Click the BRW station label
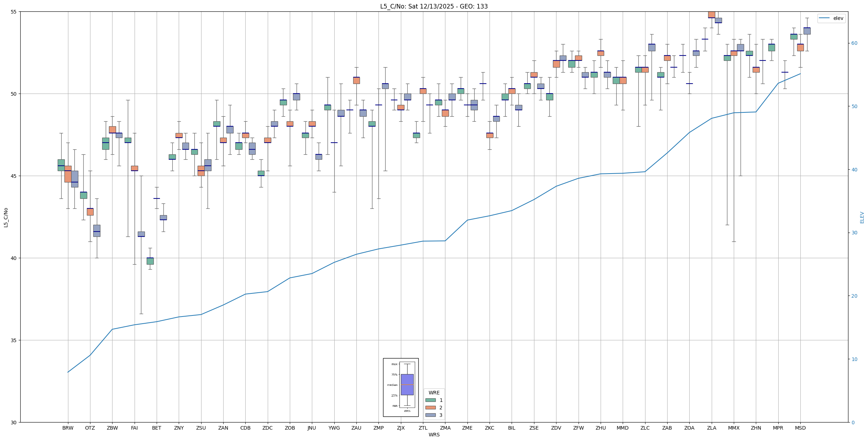 tap(68, 428)
